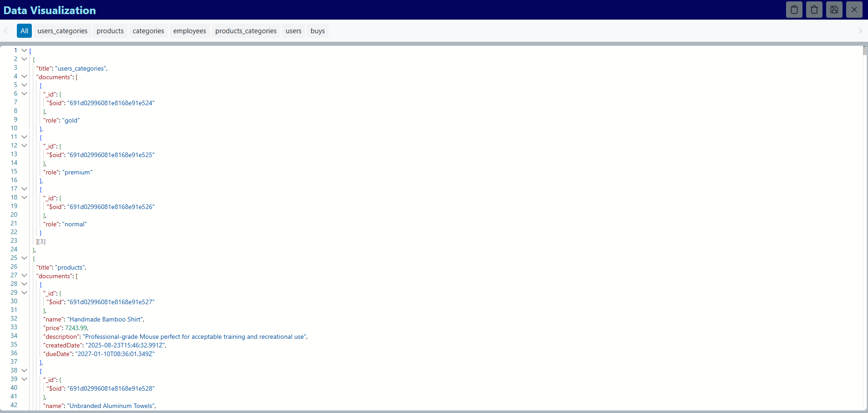The width and height of the screenshot is (868, 413).
Task: Collapse the documents array at line 4
Action: pyautogui.click(x=25, y=76)
